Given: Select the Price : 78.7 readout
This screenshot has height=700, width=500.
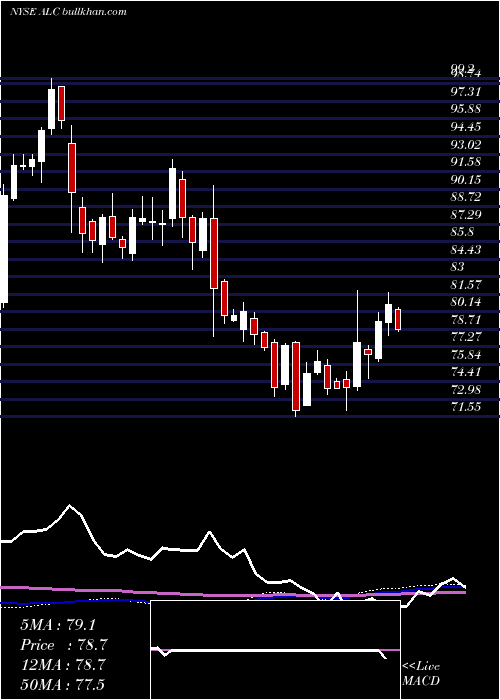Looking at the screenshot, I should [x=64, y=645].
